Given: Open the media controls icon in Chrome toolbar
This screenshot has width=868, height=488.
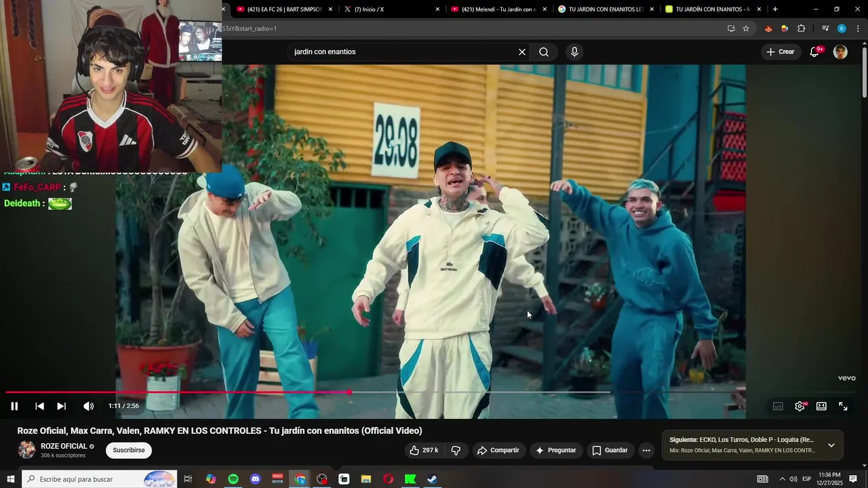Looking at the screenshot, I should tap(825, 28).
